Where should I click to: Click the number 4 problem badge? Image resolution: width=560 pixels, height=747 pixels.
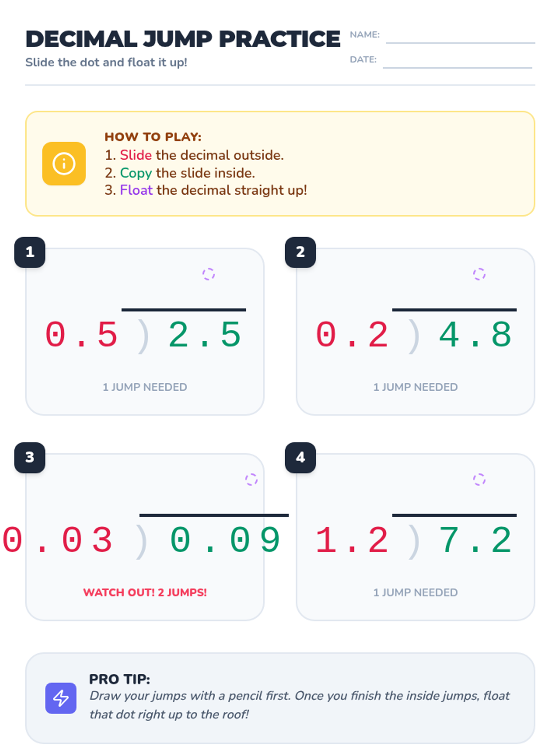point(301,458)
